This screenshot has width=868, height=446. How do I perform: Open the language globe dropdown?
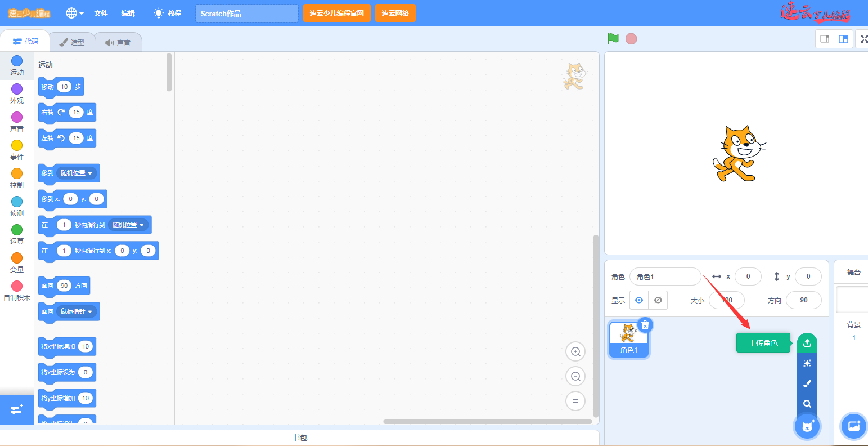[x=75, y=13]
